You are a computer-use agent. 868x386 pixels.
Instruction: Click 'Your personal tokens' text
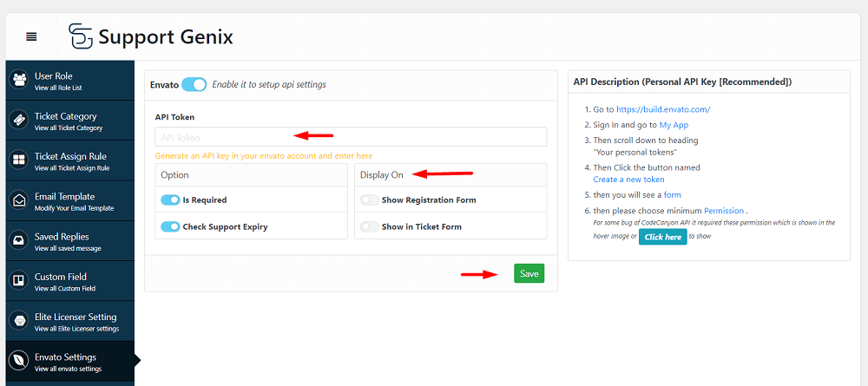[635, 152]
